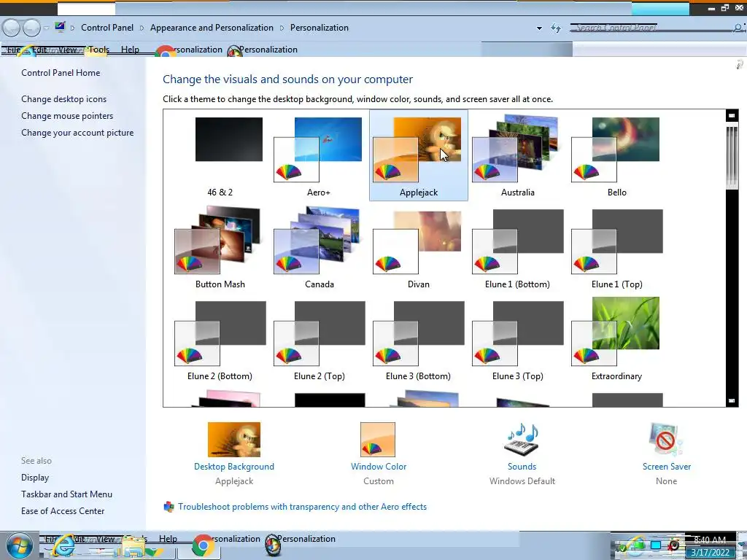Viewport: 747px width, 560px height.
Task: Expand arrow after Appearance and Personalization
Action: coord(282,28)
